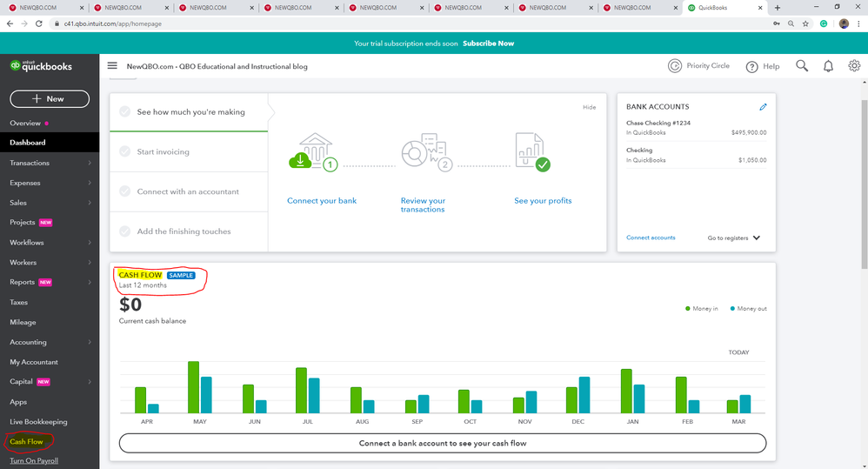Click the site lock icon
The height and width of the screenshot is (469, 868).
[57, 23]
